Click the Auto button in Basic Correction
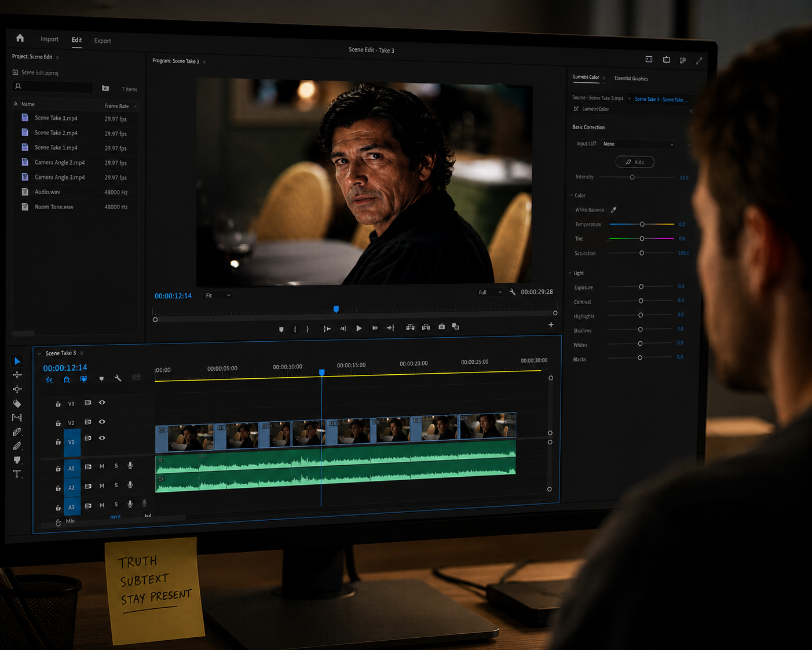The height and width of the screenshot is (650, 812). pos(635,162)
